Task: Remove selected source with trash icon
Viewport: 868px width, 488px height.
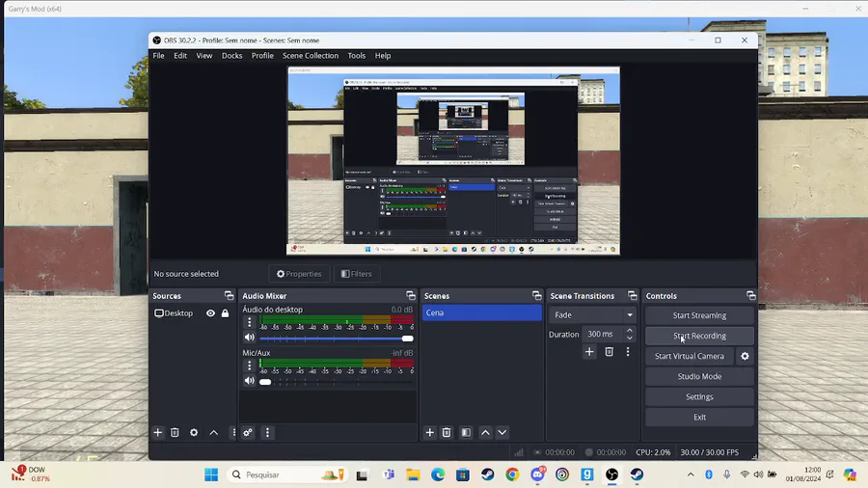Action: (175, 433)
